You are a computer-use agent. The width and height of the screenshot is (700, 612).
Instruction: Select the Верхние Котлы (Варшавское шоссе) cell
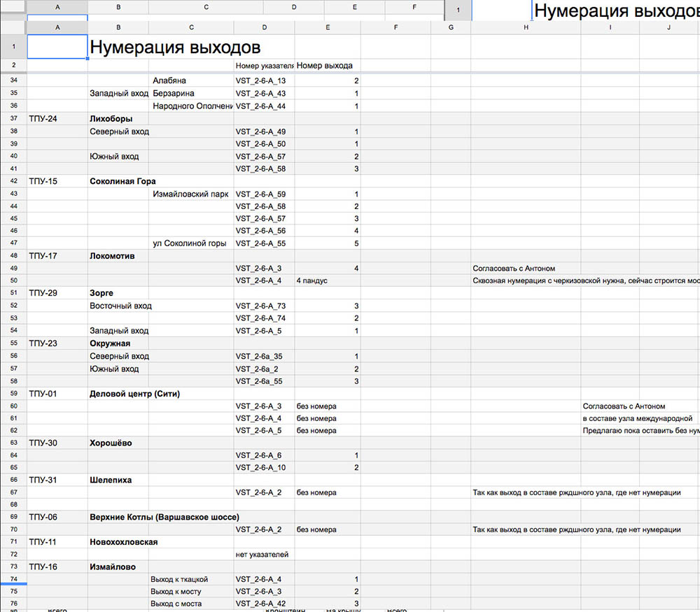[x=164, y=517]
